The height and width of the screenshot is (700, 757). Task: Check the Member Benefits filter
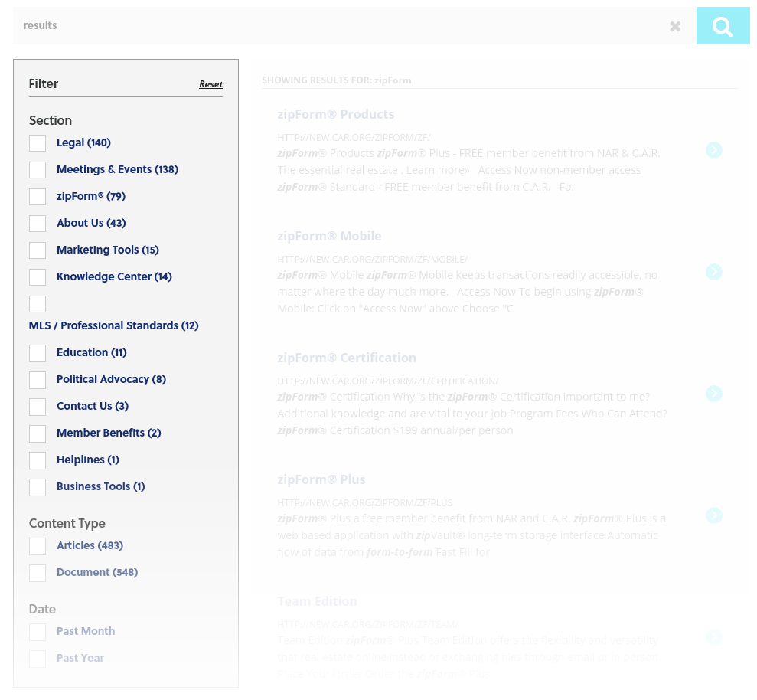pyautogui.click(x=38, y=433)
